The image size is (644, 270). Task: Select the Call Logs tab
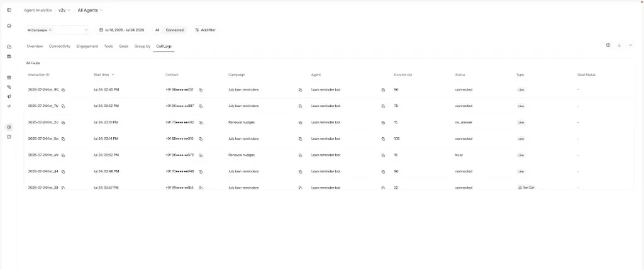click(x=164, y=47)
